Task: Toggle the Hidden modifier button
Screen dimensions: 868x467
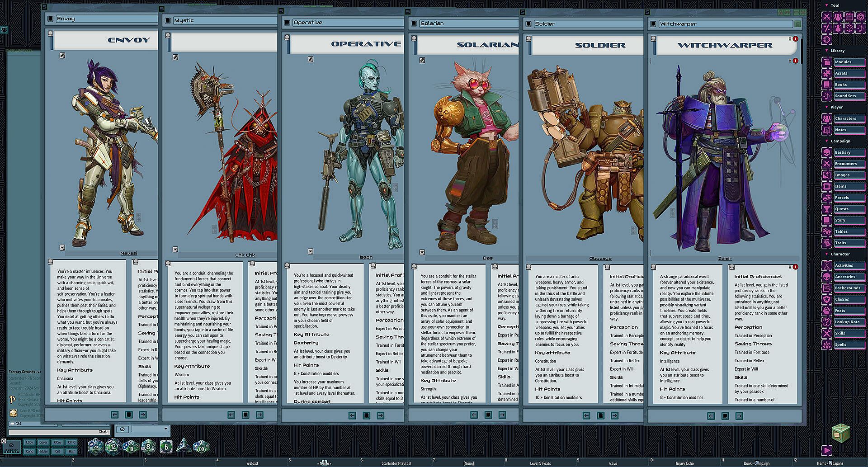Action: pyautogui.click(x=43, y=451)
